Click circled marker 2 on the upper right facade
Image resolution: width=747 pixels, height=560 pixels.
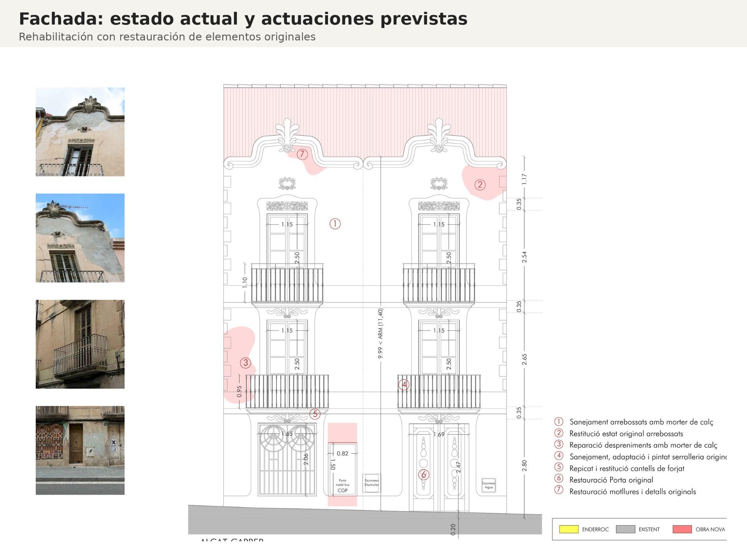pos(480,185)
